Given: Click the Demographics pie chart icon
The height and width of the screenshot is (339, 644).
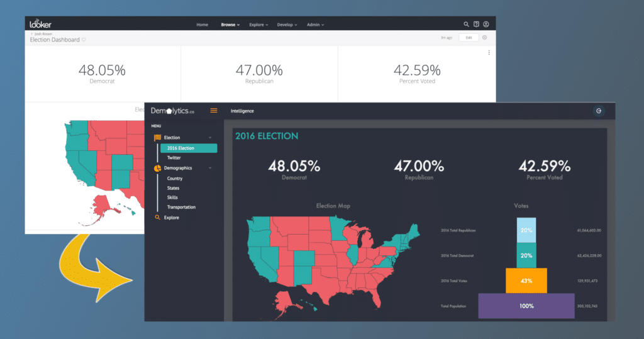Looking at the screenshot, I should 157,168.
